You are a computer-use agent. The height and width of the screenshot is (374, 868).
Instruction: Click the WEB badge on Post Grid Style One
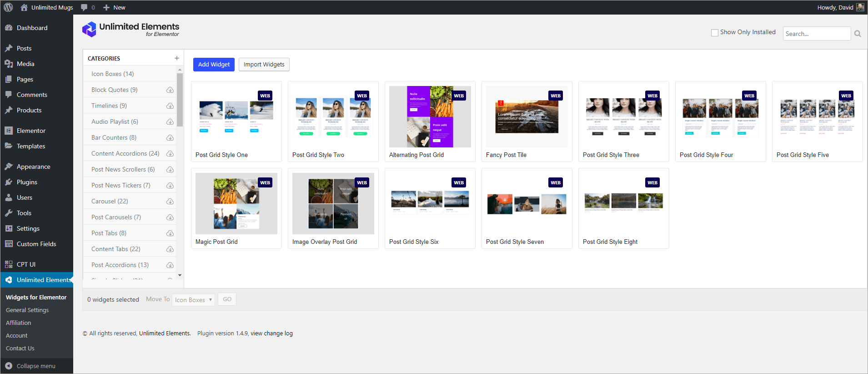pyautogui.click(x=265, y=96)
